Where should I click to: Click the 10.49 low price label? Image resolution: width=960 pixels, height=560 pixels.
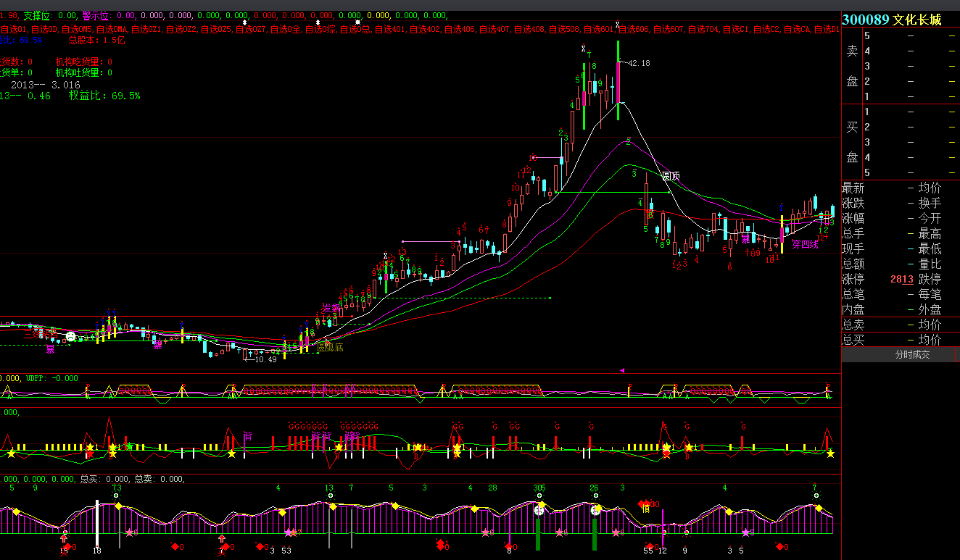pos(266,359)
